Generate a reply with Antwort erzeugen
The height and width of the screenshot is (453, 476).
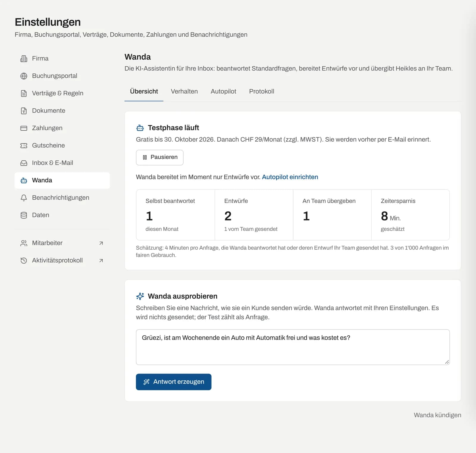click(174, 382)
